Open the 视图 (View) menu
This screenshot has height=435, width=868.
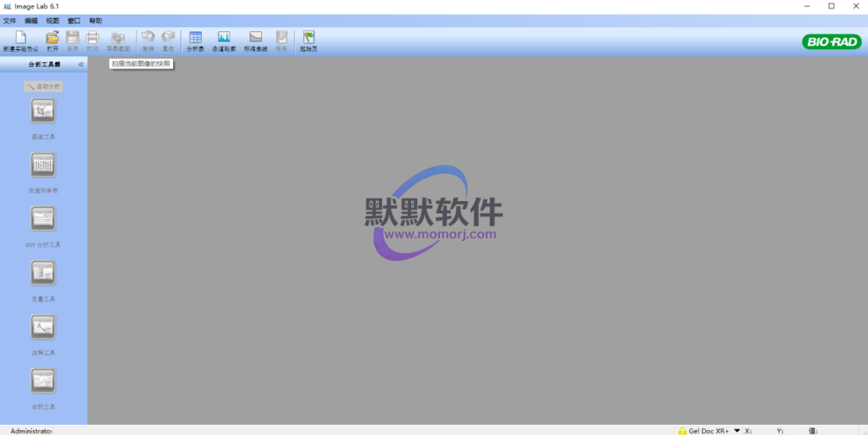(x=53, y=20)
